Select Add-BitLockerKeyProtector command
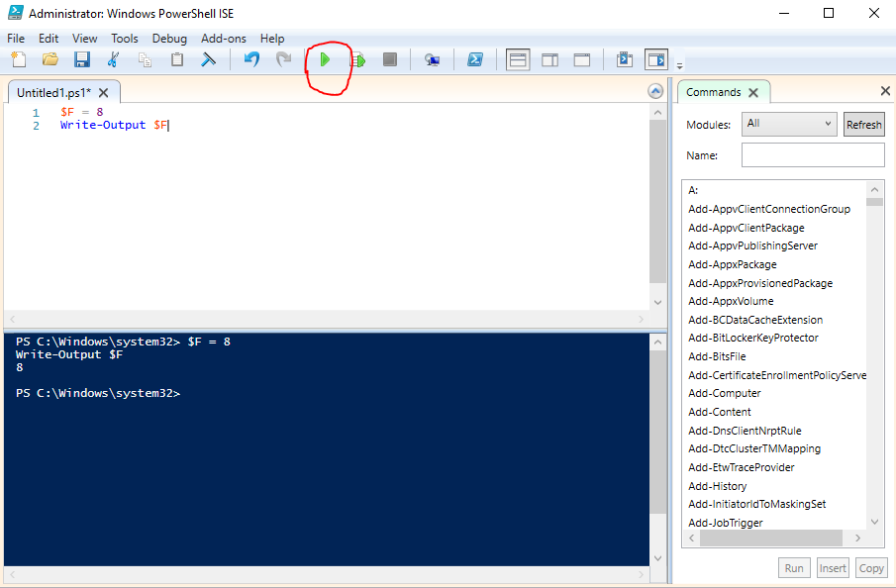Viewport: 896px width, 588px height. pos(753,338)
